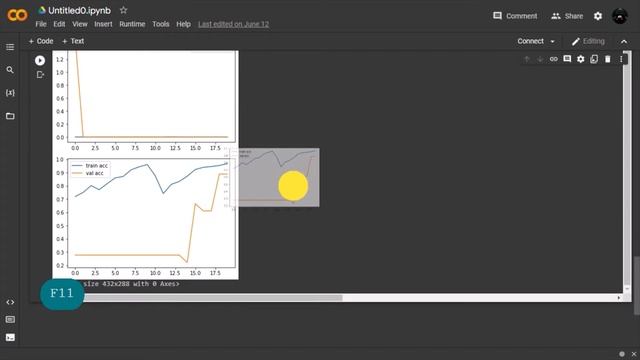Share the notebook

coord(567,16)
